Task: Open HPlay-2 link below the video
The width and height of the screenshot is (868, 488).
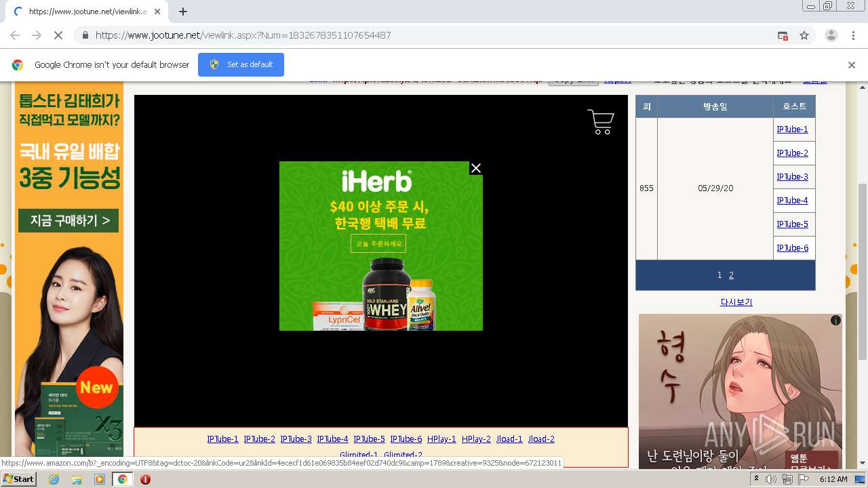Action: point(476,439)
